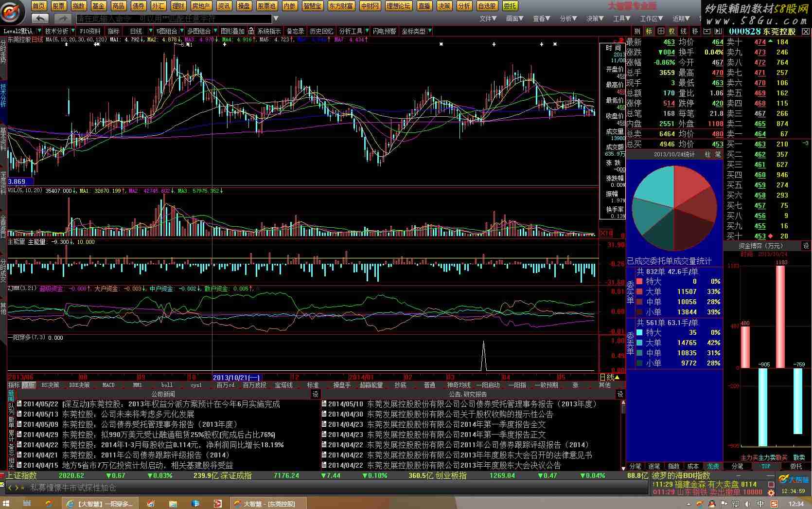Expand the 坐标类型 dropdown
This screenshot has width=812, height=509.
(429, 31)
